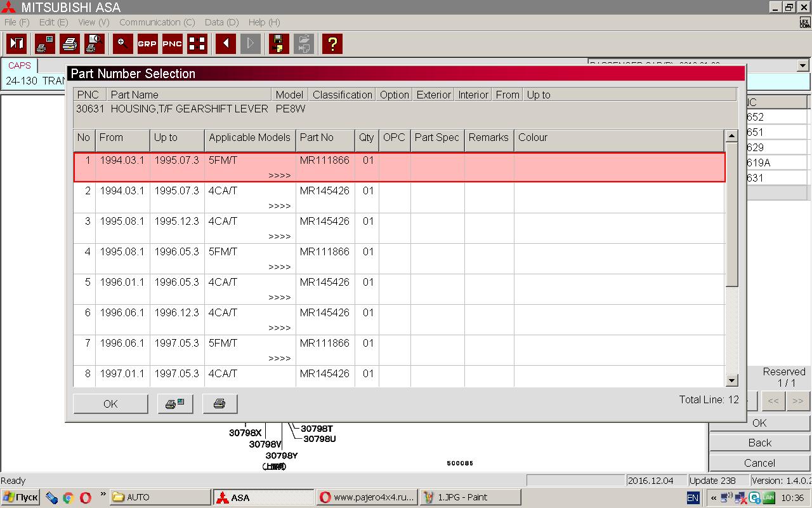Click the printer icon button in dialog
Screen dimensions: 812x508
[x=219, y=404]
